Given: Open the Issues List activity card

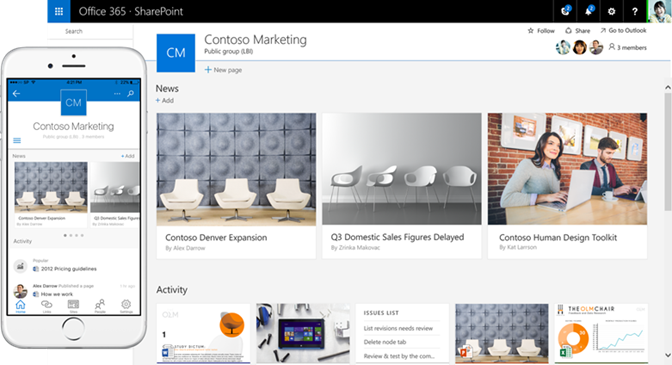Looking at the screenshot, I should point(402,334).
